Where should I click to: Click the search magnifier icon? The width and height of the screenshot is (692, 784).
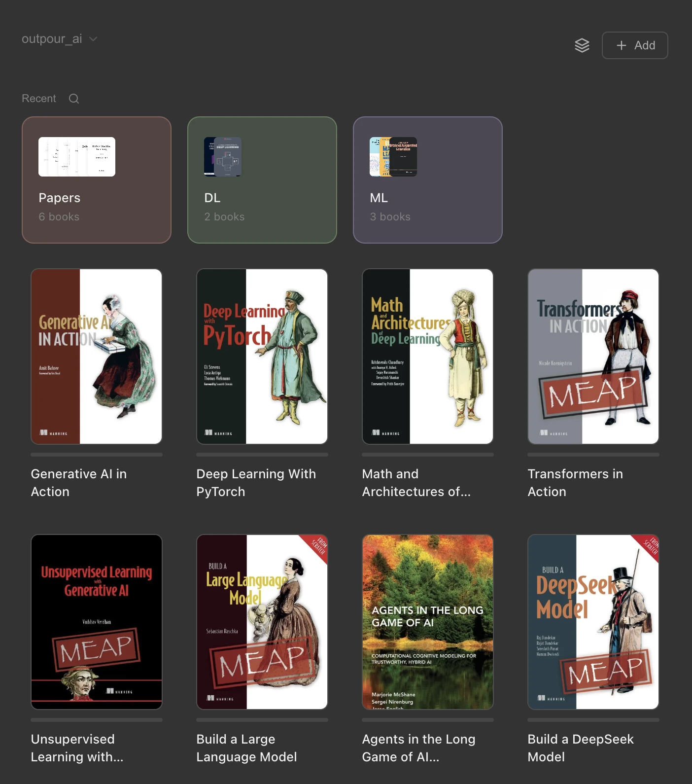point(74,99)
